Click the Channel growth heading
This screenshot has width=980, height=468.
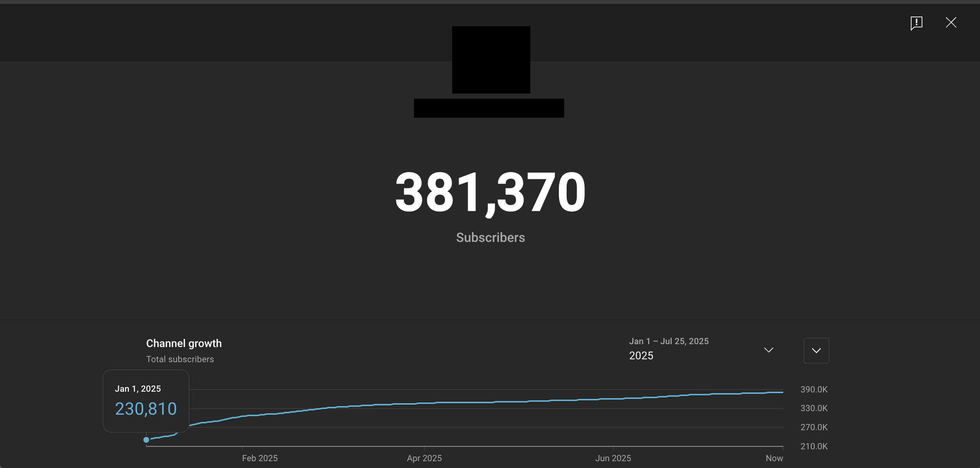(184, 343)
